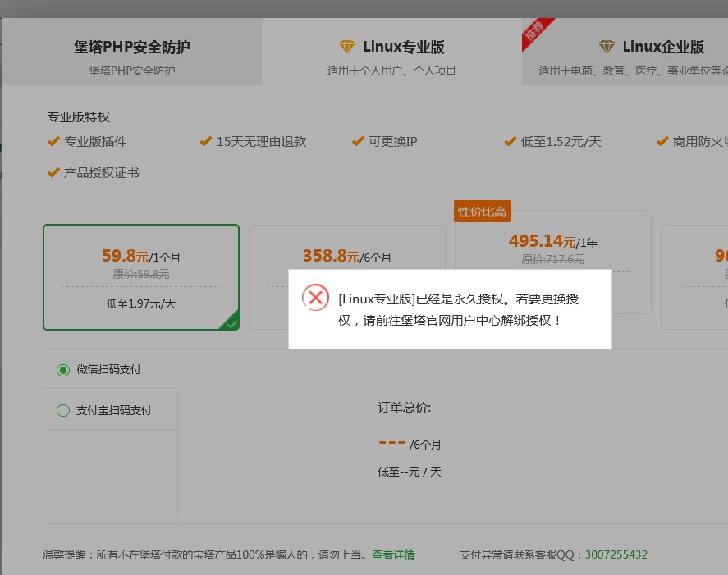Click the permanent authorization error message
Viewport: 728px width, 575px height.
click(x=458, y=309)
